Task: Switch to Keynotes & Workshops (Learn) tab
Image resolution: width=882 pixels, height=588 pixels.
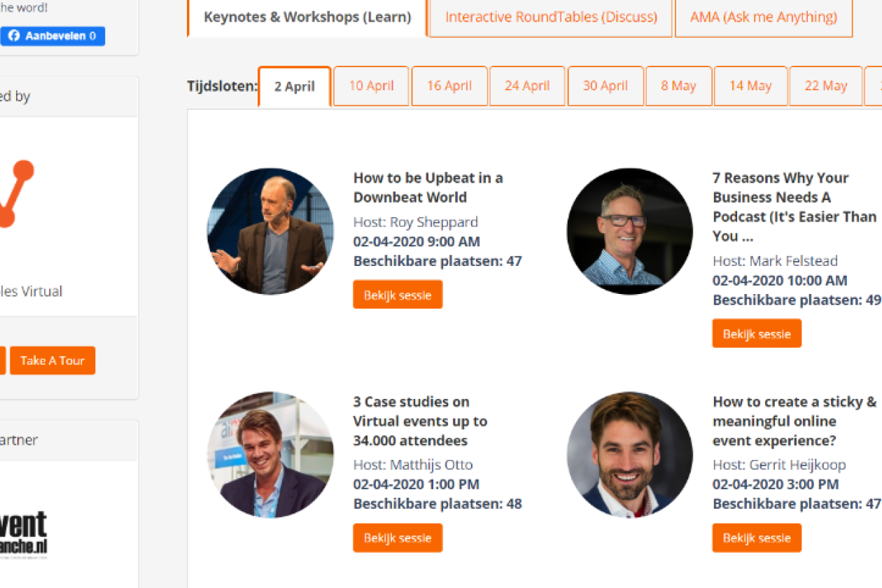Action: 307,17
